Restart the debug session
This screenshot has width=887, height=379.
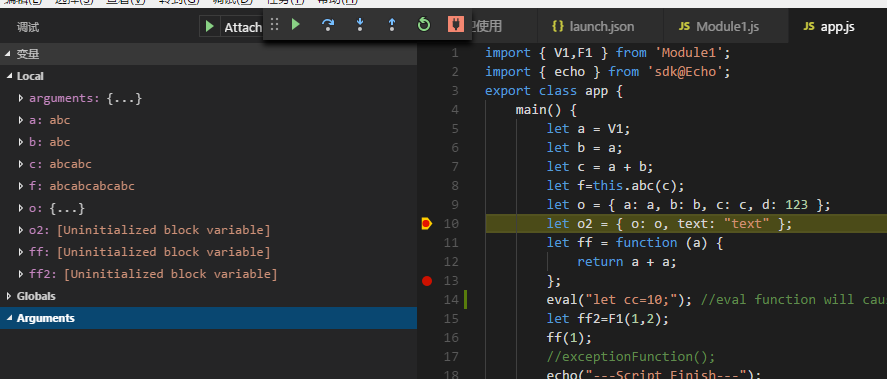point(424,24)
